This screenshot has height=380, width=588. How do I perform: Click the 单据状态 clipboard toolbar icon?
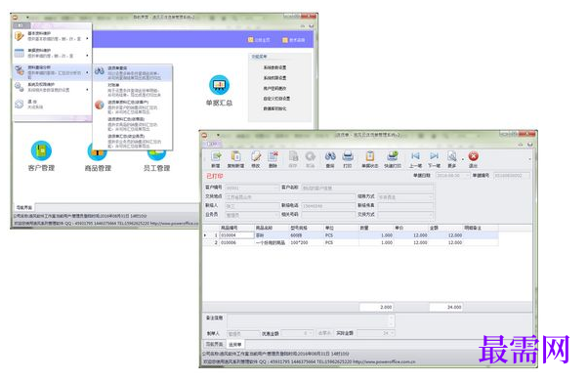point(370,156)
